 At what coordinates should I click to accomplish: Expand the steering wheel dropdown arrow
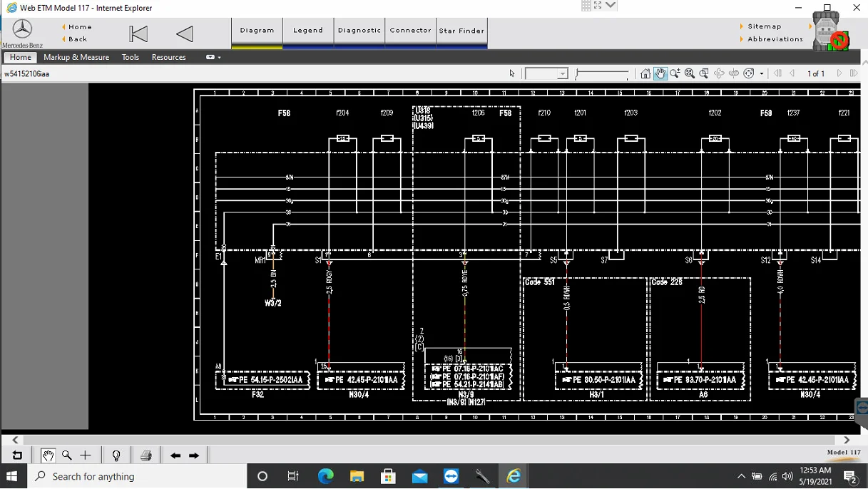coord(762,73)
